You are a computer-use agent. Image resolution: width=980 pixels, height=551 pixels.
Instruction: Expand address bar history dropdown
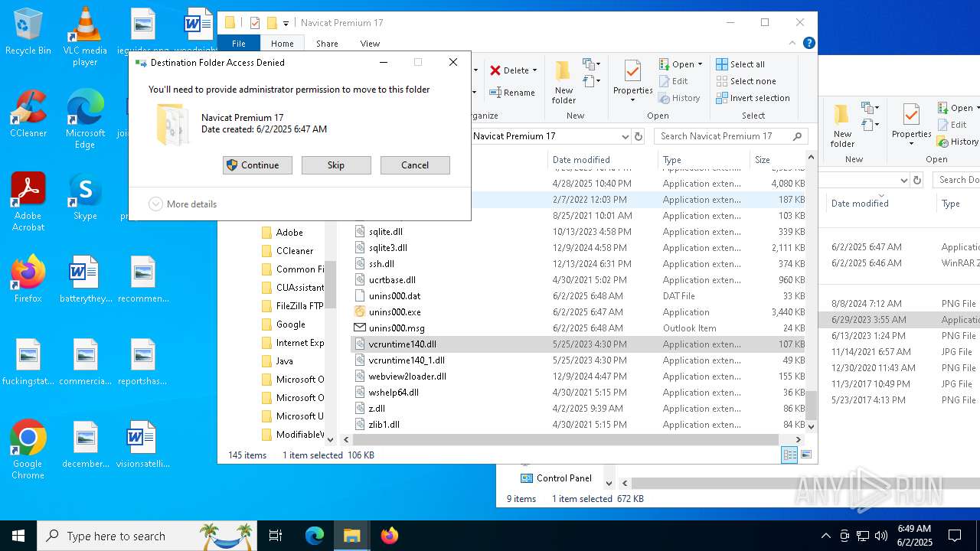pos(625,136)
